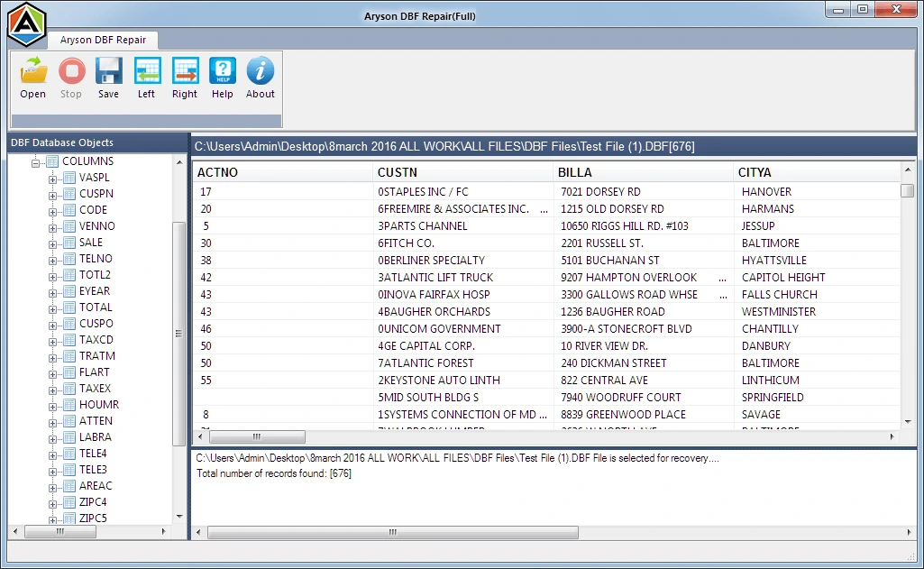Expand the TELNO tree node

point(52,260)
